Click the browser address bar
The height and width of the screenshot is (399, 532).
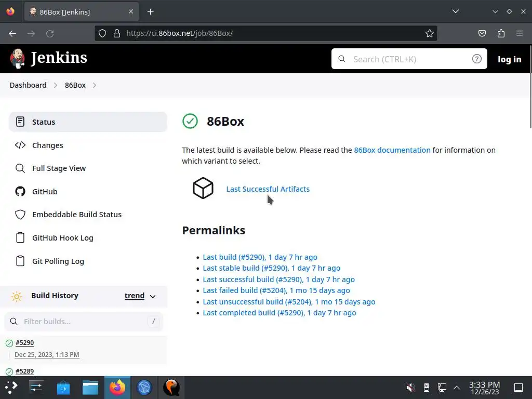265,33
